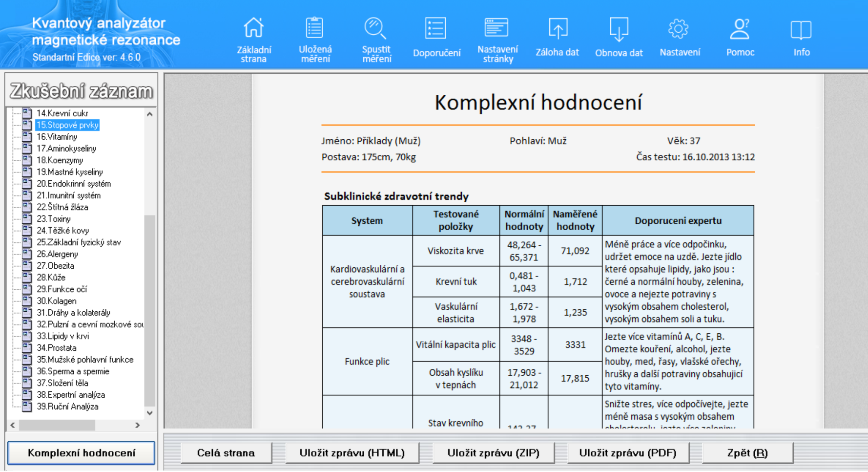Open Základní strana home icon
The height and width of the screenshot is (472, 868).
pos(254,28)
